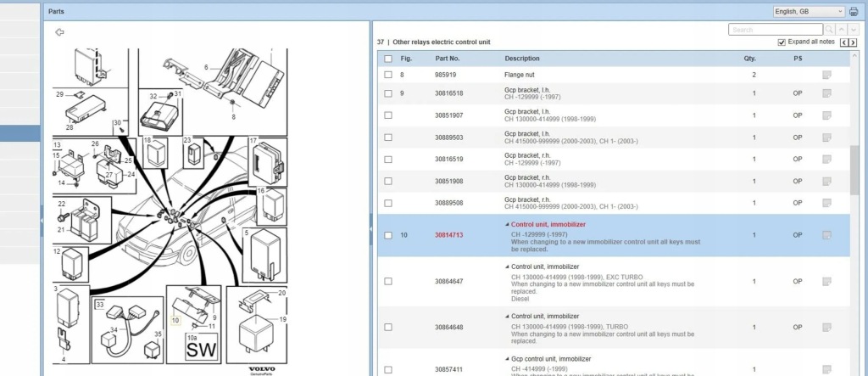Click inside the Search input field

tap(776, 30)
